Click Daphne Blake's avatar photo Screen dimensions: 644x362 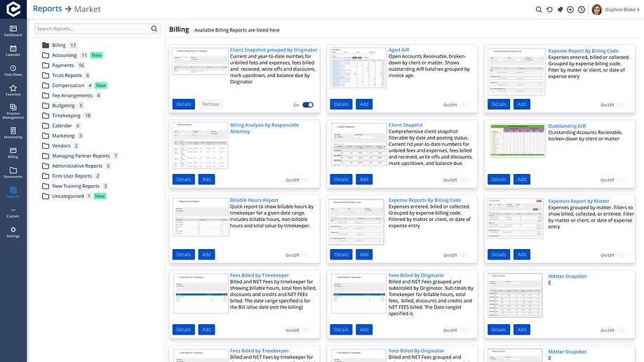(x=597, y=9)
